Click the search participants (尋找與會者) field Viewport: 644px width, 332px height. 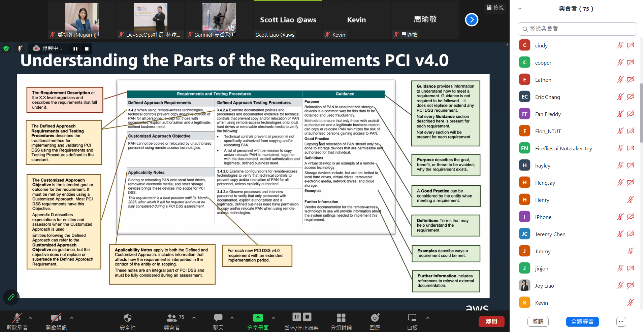click(577, 29)
